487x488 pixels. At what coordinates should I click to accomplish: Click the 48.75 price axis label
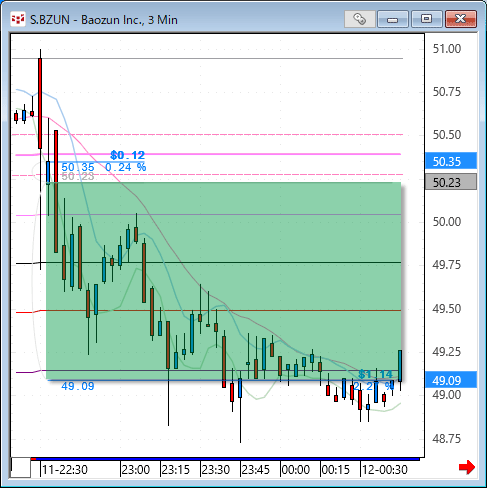[x=447, y=439]
